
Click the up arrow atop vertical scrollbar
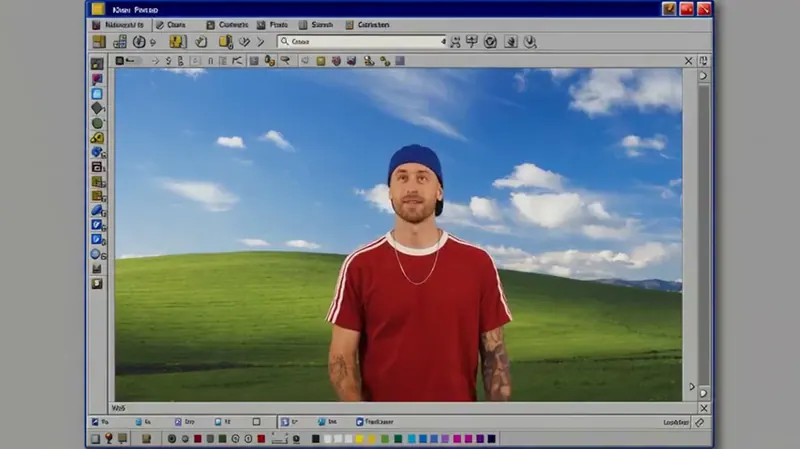pos(704,76)
